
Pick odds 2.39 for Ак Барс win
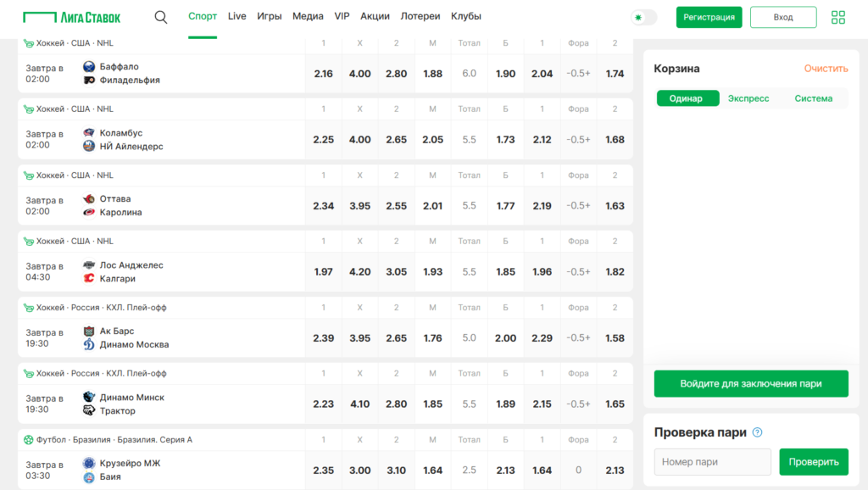point(323,337)
